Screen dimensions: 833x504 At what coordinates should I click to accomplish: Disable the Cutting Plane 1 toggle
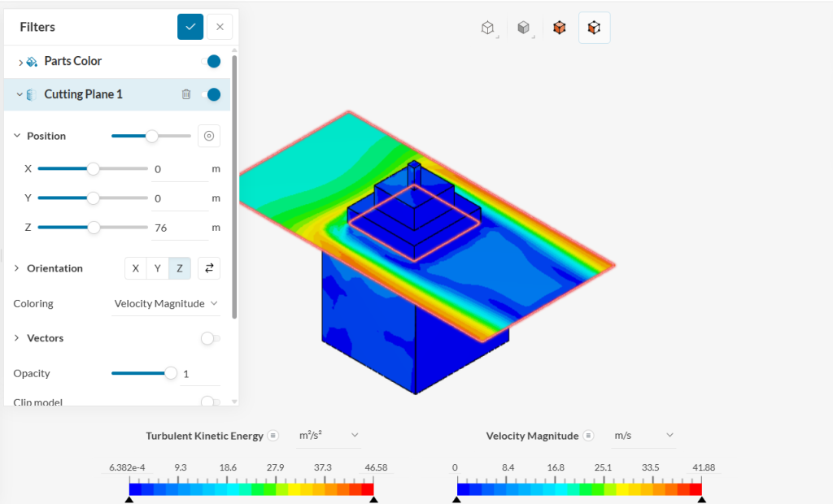pos(211,94)
